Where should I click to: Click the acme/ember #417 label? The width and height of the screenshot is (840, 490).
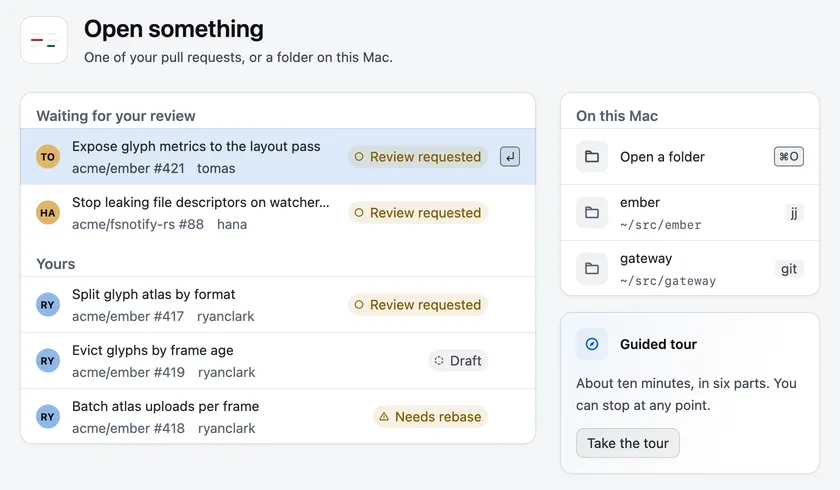[128, 316]
